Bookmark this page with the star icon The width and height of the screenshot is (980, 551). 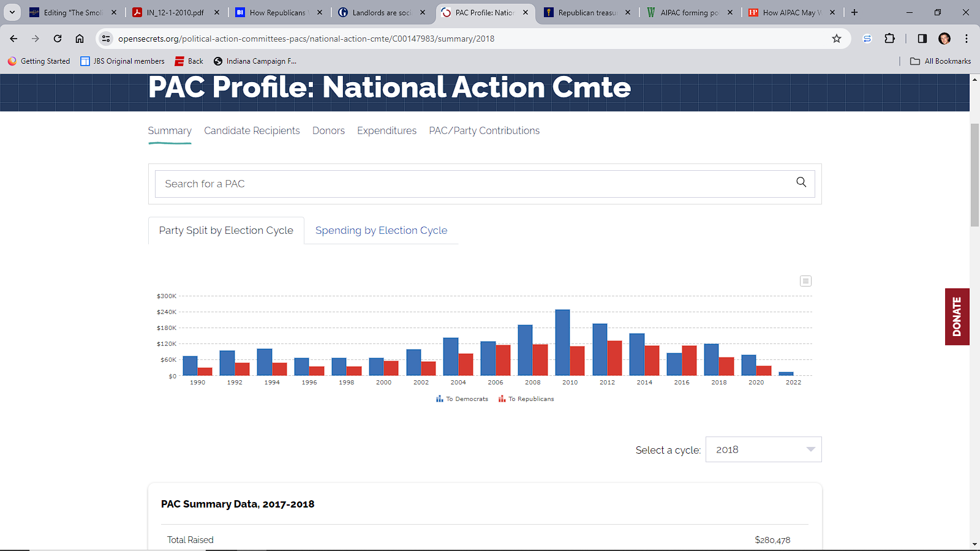coord(837,39)
